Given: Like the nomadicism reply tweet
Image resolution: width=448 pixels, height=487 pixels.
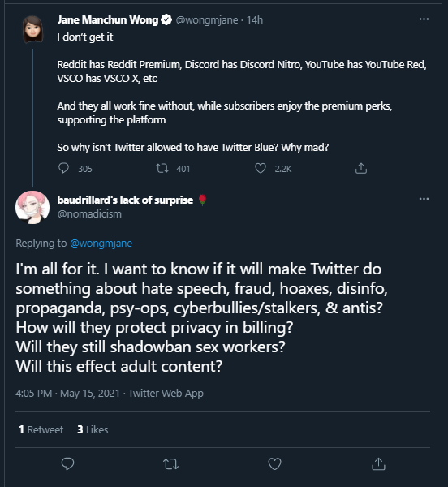Looking at the screenshot, I should (x=274, y=463).
